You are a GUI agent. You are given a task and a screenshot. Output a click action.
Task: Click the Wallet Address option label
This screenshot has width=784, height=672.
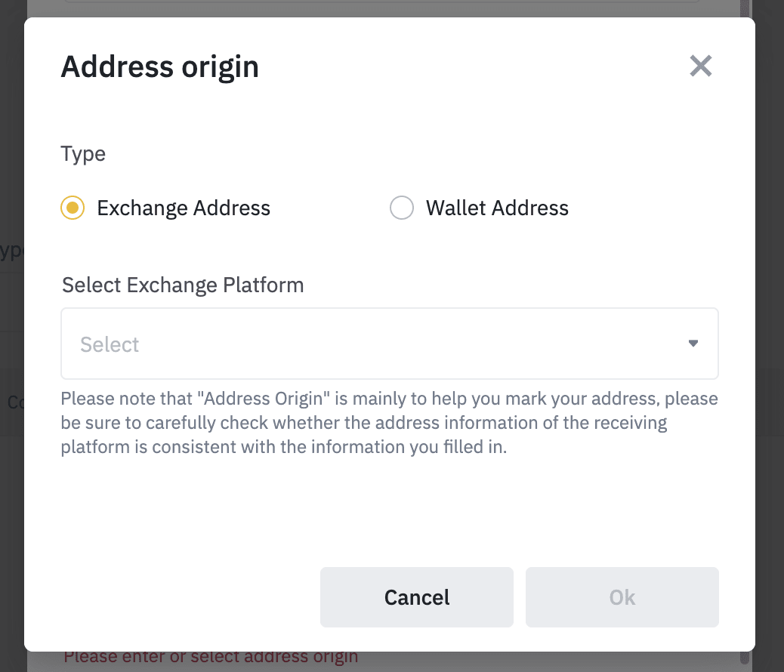click(x=497, y=208)
